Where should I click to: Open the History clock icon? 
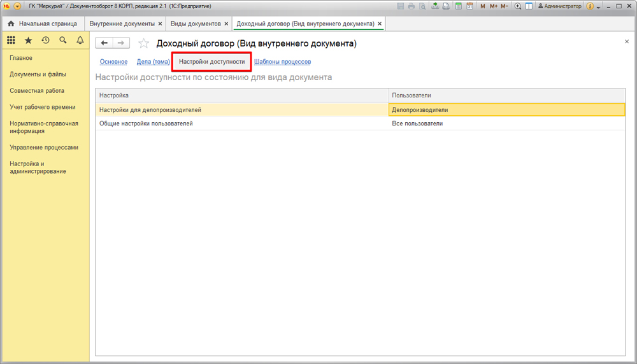45,40
